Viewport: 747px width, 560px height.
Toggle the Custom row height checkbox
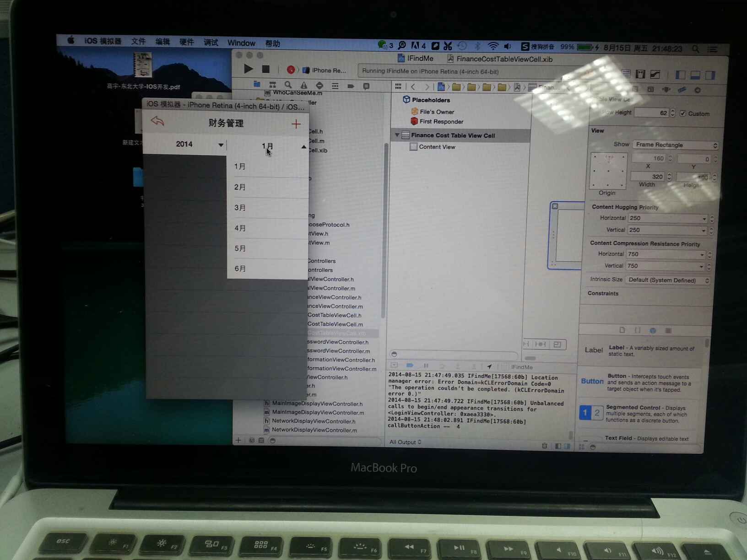tap(682, 113)
